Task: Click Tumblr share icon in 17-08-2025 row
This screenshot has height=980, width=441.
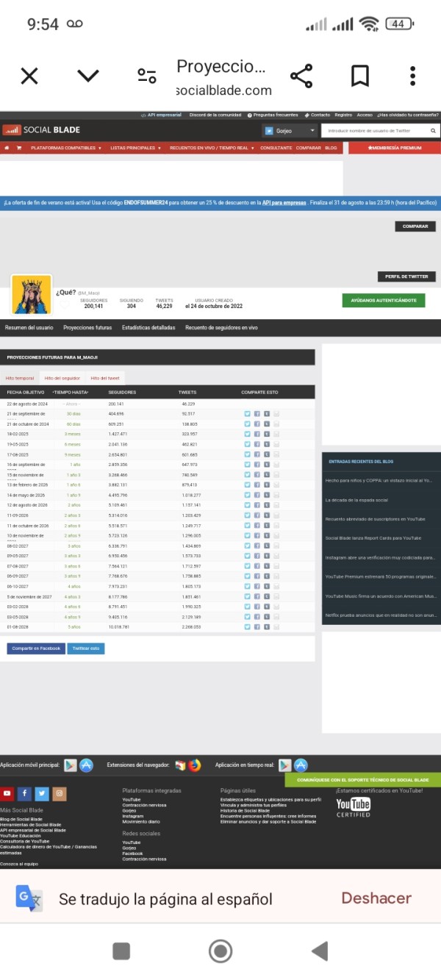Action: pyautogui.click(x=267, y=454)
